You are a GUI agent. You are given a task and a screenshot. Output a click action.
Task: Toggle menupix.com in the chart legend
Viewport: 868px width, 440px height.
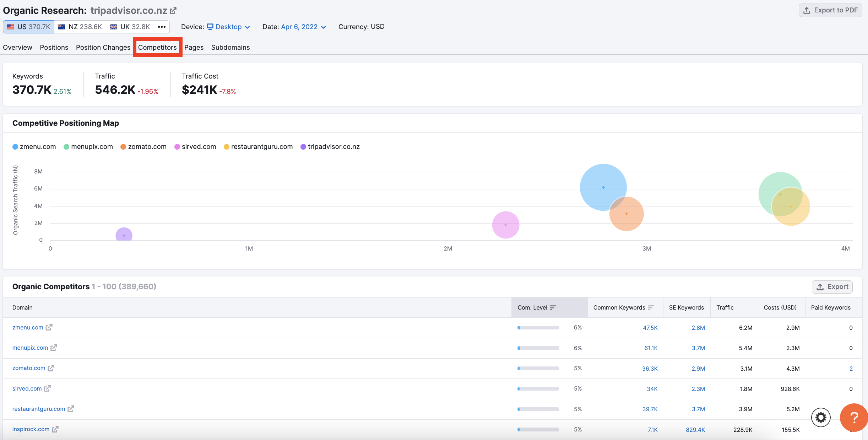tap(88, 147)
